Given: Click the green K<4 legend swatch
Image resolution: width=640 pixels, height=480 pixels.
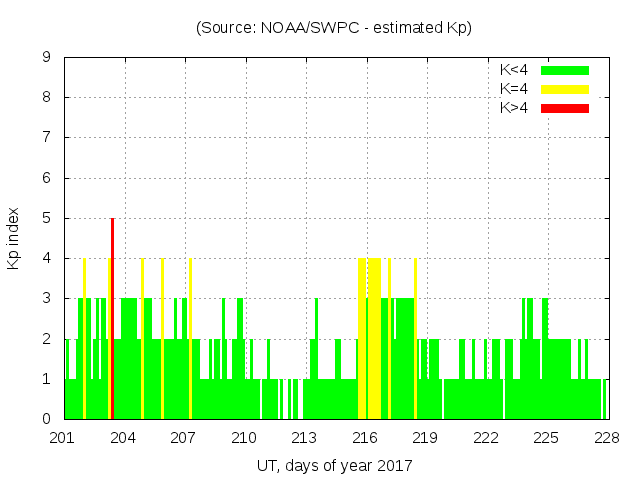Looking at the screenshot, I should pyautogui.click(x=565, y=70).
